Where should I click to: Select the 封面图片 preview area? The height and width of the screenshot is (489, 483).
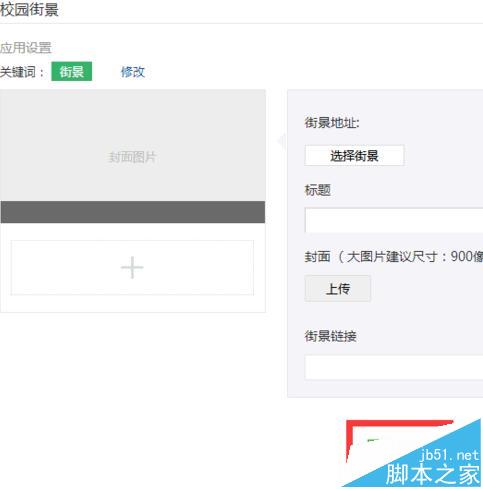tap(133, 145)
